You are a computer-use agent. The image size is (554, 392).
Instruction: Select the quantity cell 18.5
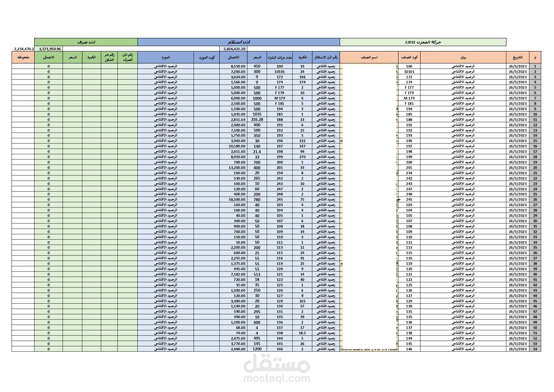pyautogui.click(x=302, y=333)
